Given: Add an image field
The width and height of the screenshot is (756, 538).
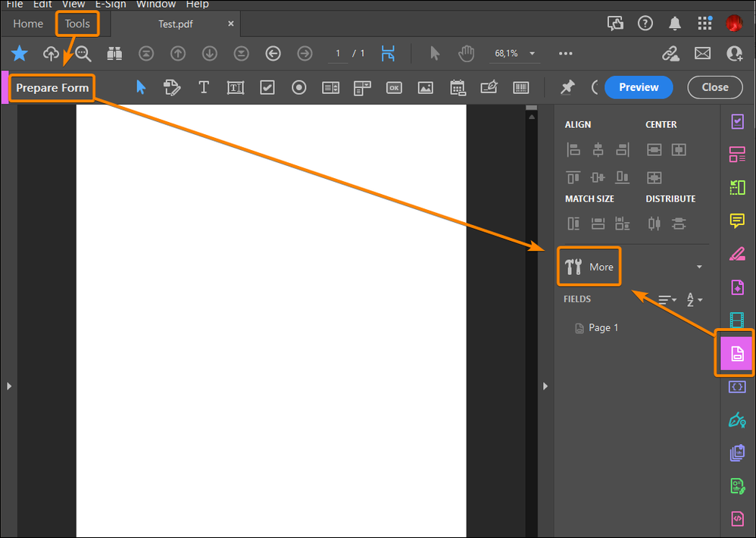Looking at the screenshot, I should click(426, 88).
